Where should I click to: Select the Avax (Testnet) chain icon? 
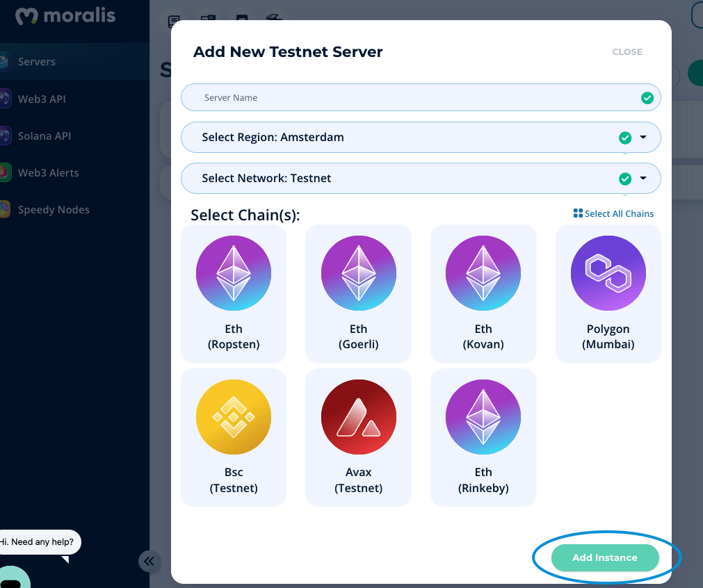359,417
